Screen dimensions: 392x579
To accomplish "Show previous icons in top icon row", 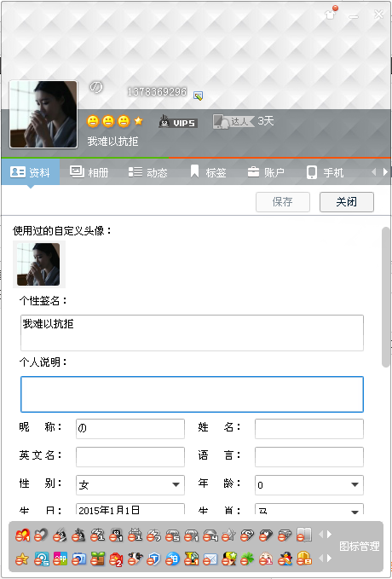I will coord(320,535).
